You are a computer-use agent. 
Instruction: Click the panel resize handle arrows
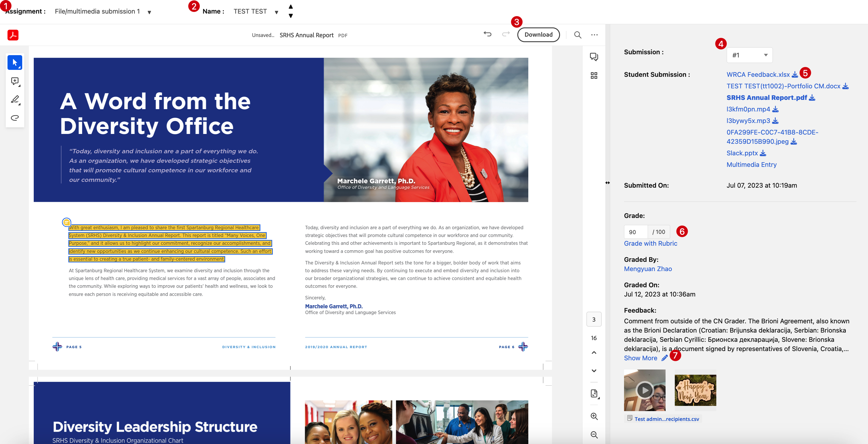tap(607, 182)
